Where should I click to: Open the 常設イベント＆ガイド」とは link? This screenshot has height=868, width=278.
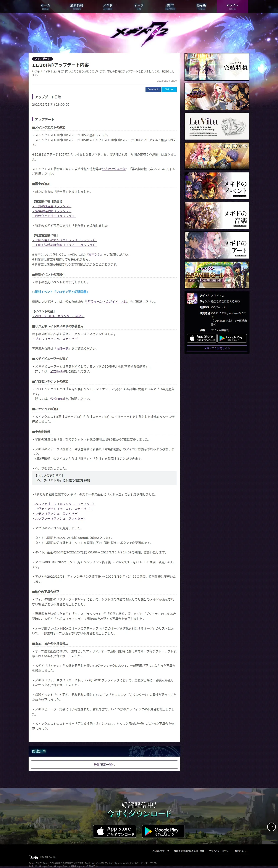coord(107,302)
